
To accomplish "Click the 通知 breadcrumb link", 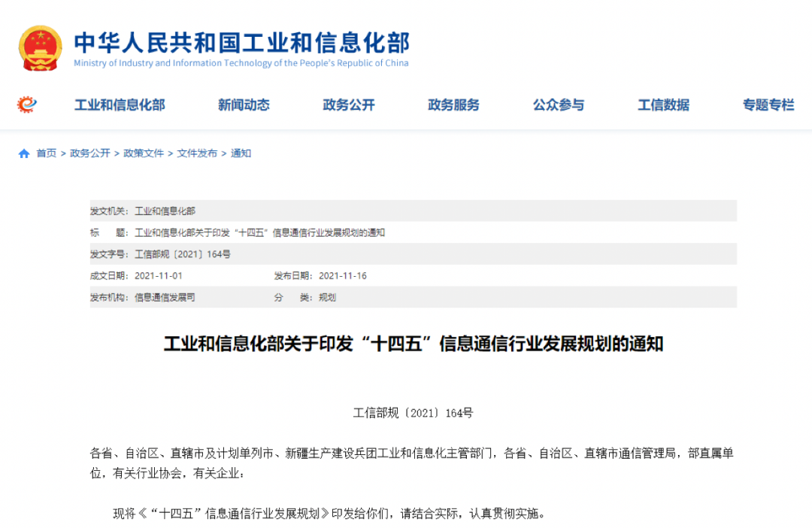I will click(x=241, y=153).
